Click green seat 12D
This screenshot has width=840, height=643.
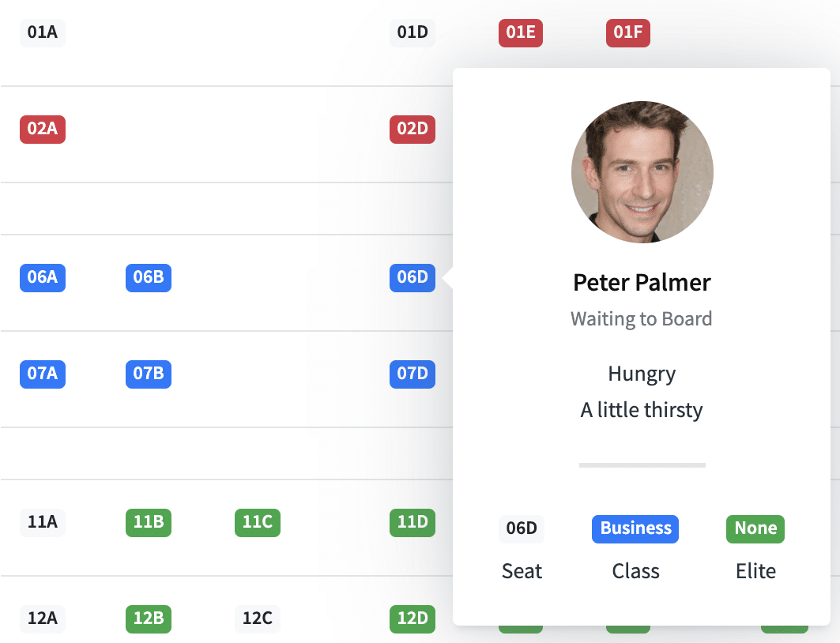tap(412, 619)
